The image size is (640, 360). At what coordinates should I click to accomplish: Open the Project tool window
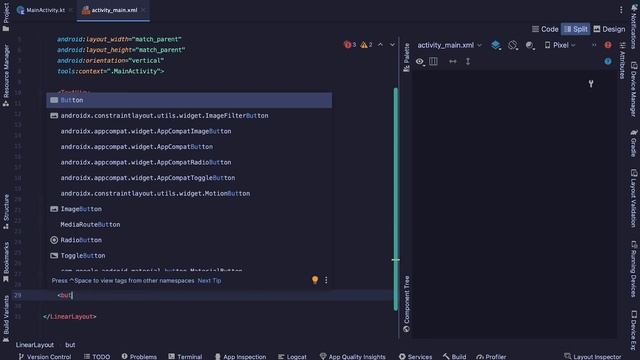tap(6, 16)
